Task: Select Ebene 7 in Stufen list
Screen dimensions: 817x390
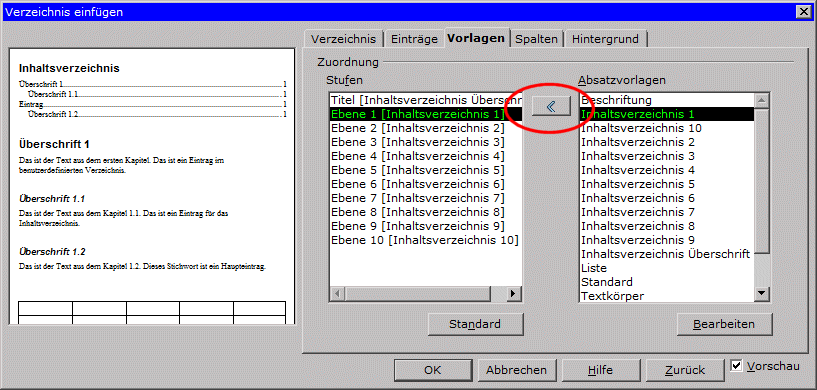Action: click(x=426, y=198)
